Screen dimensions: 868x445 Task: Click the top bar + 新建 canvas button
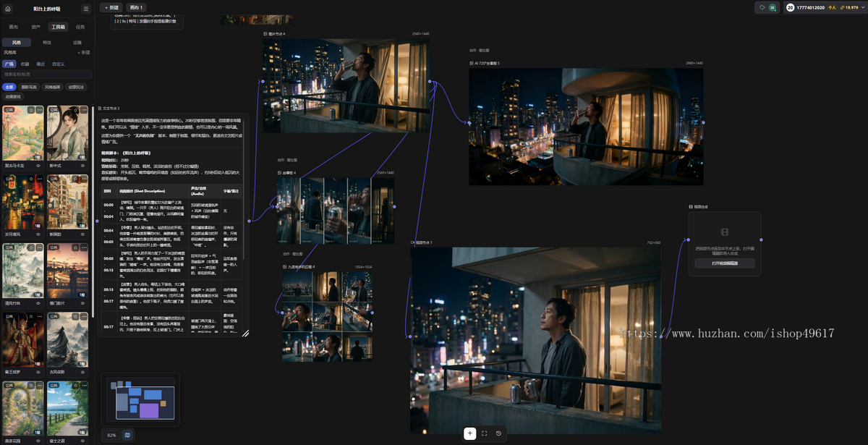(x=111, y=7)
